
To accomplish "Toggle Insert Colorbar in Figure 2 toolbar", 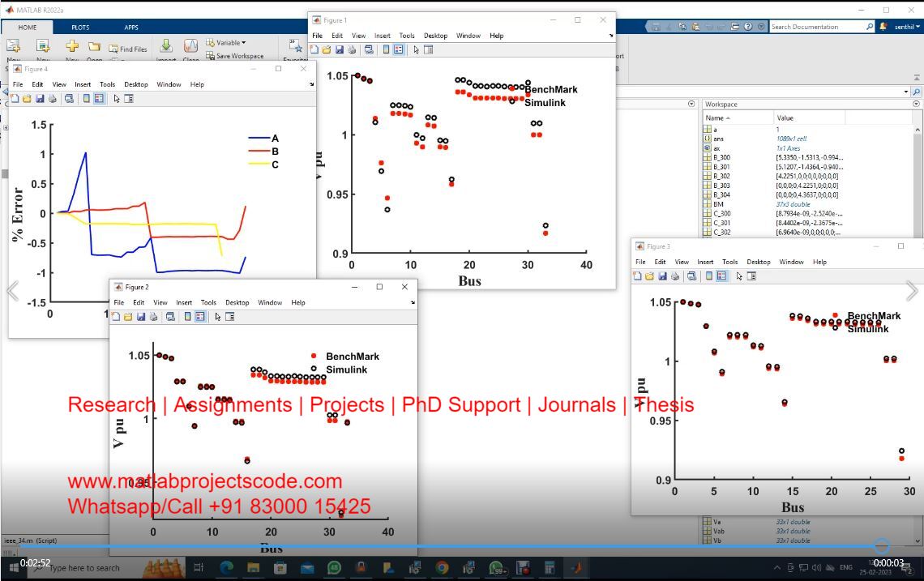I will 187,317.
